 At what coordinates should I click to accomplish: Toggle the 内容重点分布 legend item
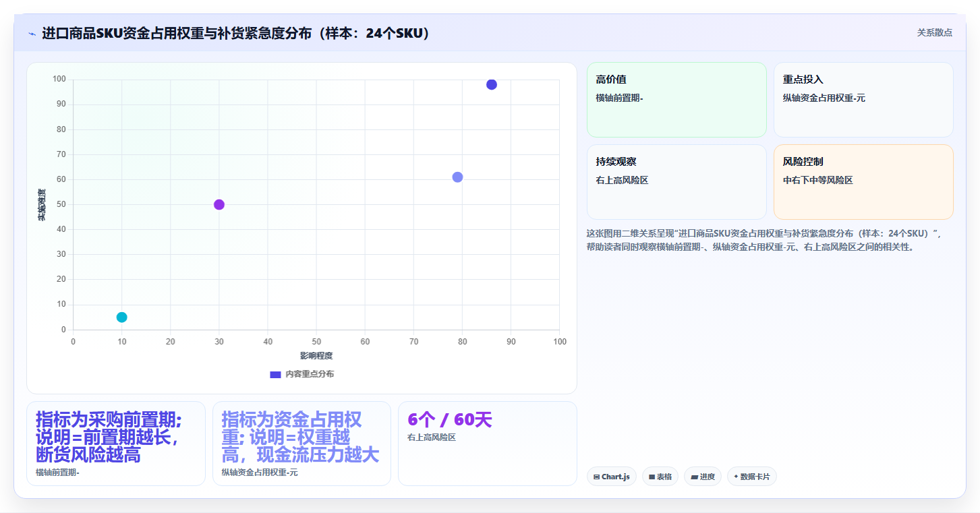click(x=301, y=374)
